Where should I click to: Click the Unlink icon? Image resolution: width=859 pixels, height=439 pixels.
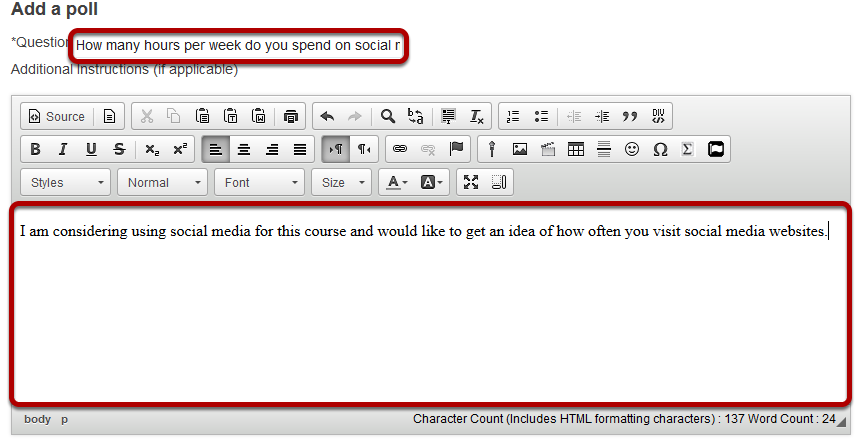click(x=428, y=149)
